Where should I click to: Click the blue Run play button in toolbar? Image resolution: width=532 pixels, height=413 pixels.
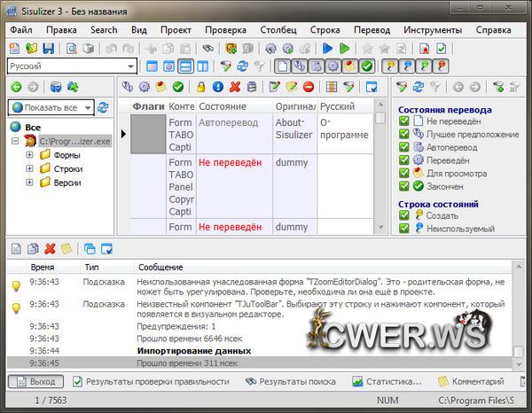pyautogui.click(x=328, y=48)
